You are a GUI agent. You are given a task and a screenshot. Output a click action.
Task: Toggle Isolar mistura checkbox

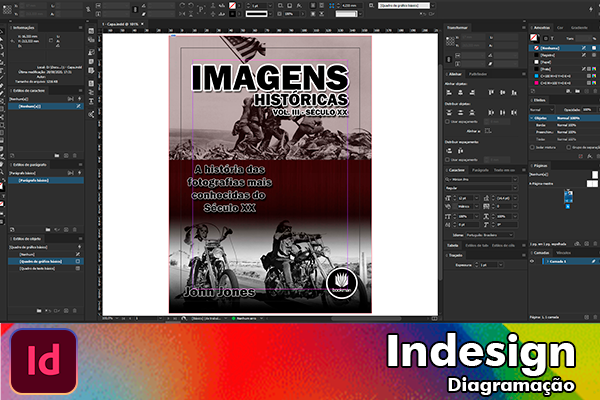click(532, 147)
